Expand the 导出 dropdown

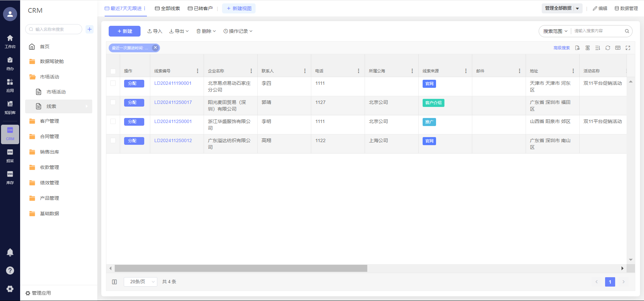(179, 31)
